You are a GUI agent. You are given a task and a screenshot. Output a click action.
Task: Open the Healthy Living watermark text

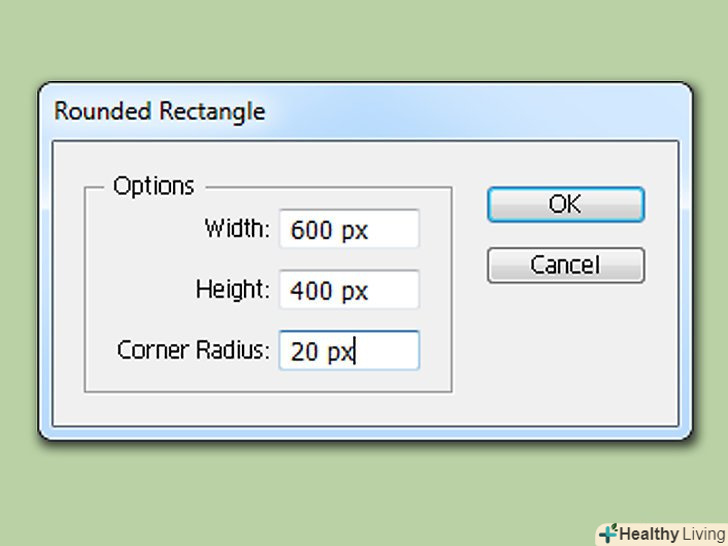pos(671,534)
